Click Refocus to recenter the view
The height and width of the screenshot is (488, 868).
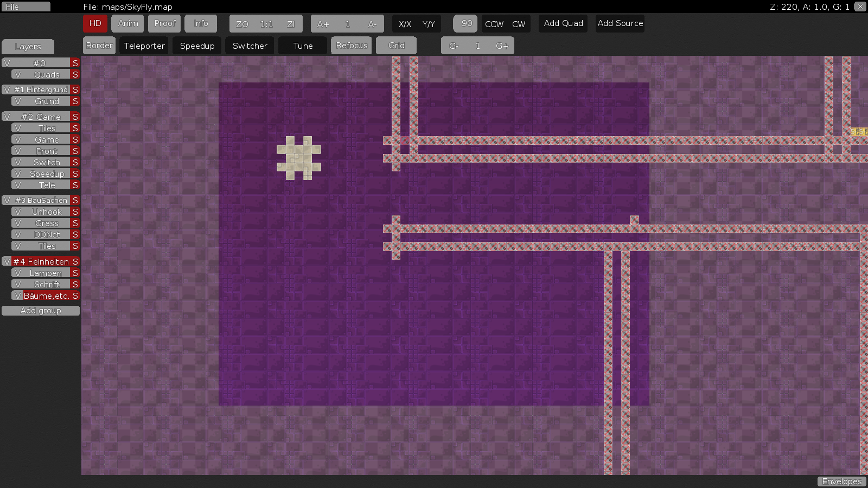coord(351,46)
